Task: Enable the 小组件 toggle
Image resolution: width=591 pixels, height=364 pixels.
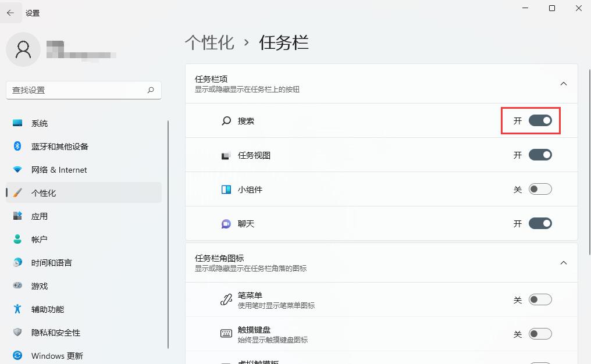Action: tap(540, 189)
